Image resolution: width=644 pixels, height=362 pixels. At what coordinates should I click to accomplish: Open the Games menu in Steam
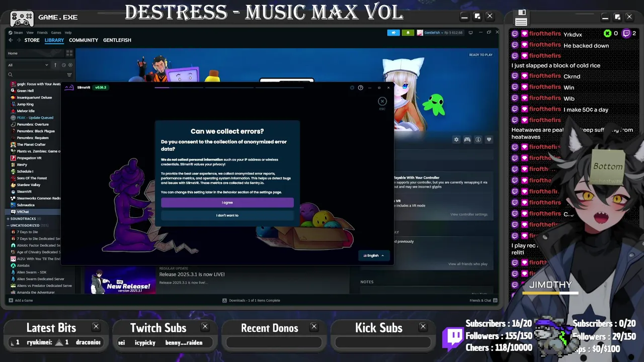pyautogui.click(x=56, y=33)
